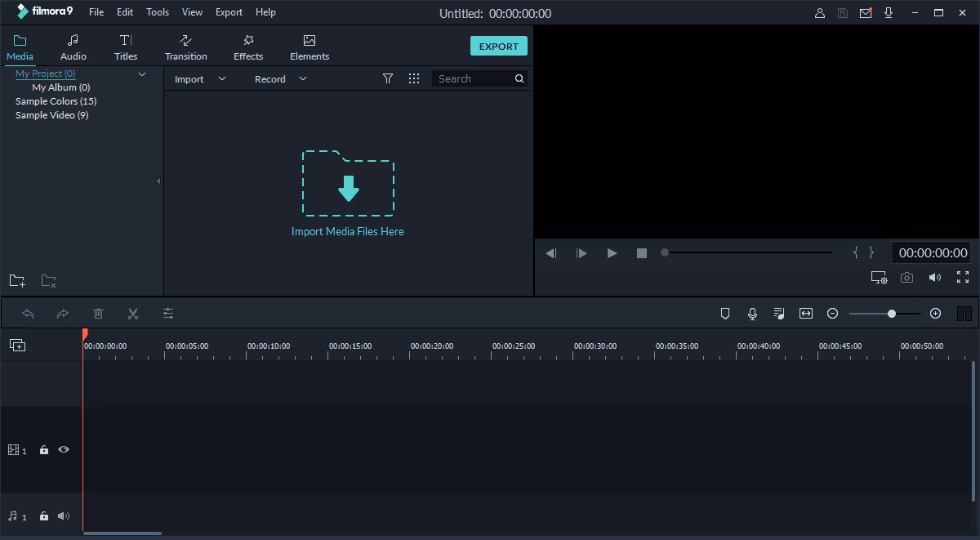Collapse the My Project tree chevron
Image resolution: width=980 pixels, height=540 pixels.
142,74
